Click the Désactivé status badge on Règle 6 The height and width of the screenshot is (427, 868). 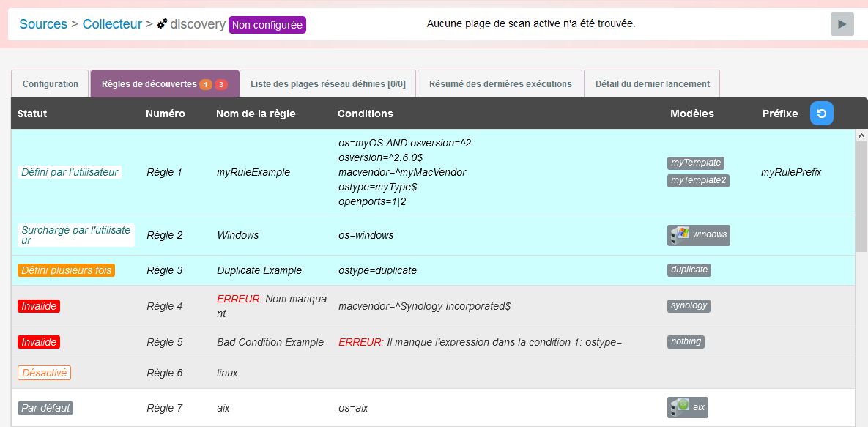coord(44,373)
